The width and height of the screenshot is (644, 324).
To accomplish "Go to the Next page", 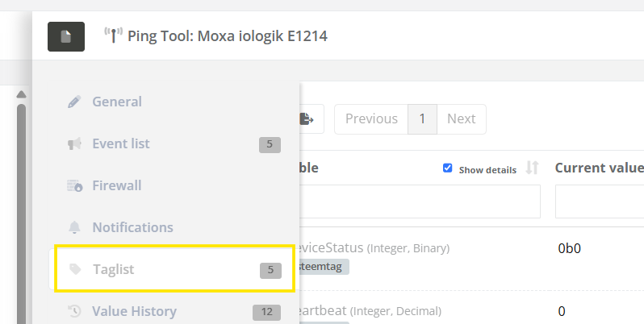I will click(x=461, y=119).
